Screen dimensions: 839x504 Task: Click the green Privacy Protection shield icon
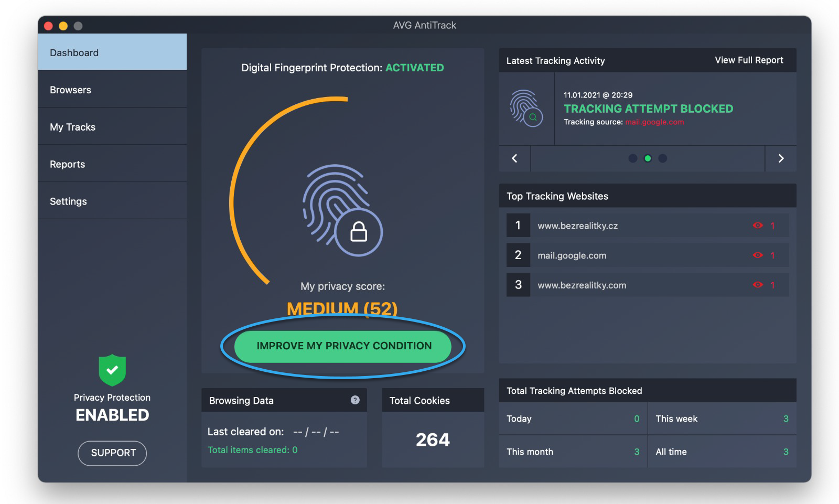[x=112, y=370]
